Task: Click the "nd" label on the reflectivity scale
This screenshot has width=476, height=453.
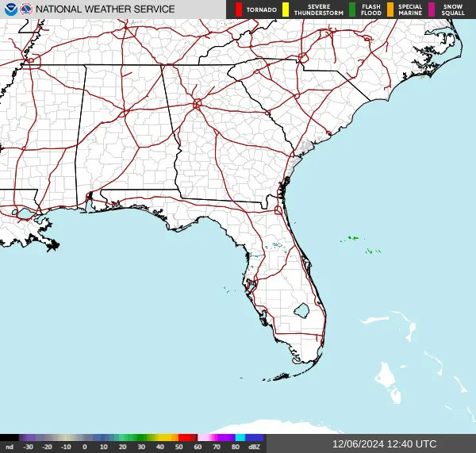Action: tap(9, 447)
